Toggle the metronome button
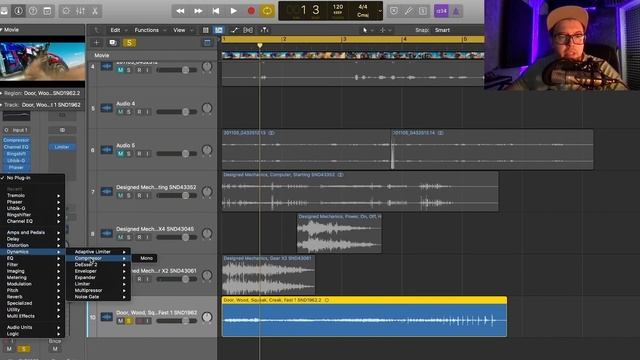This screenshot has width=640, height=360. (x=456, y=11)
